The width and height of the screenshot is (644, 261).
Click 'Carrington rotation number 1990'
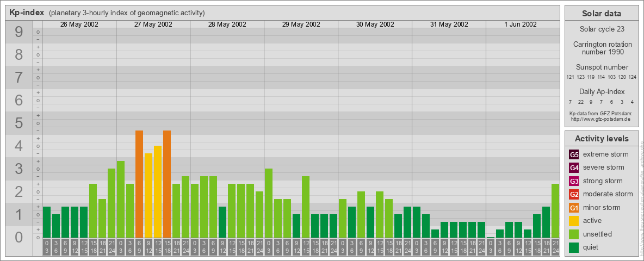tap(602, 48)
